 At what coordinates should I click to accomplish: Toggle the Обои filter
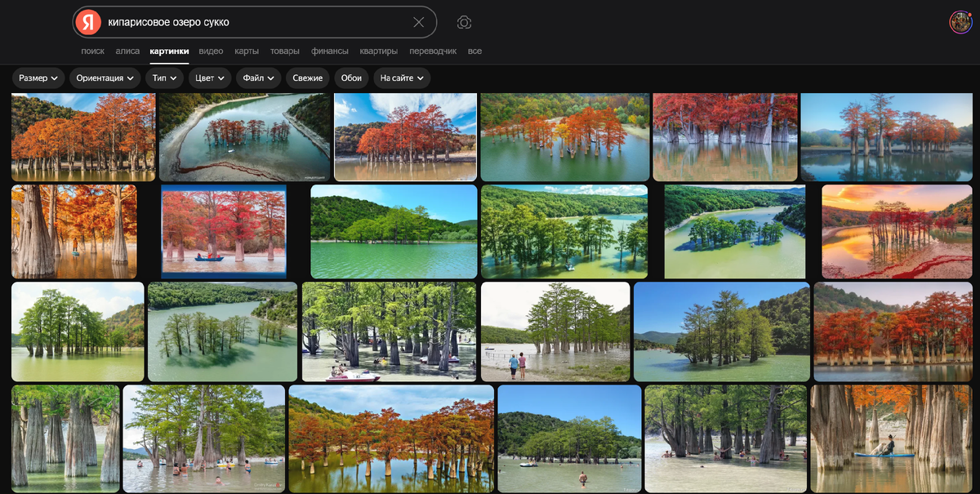pos(351,78)
